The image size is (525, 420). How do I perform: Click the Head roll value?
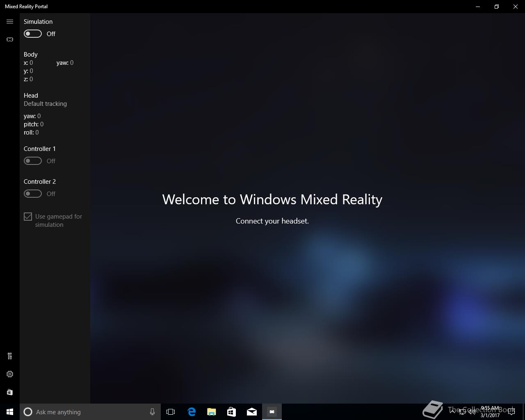(x=37, y=132)
